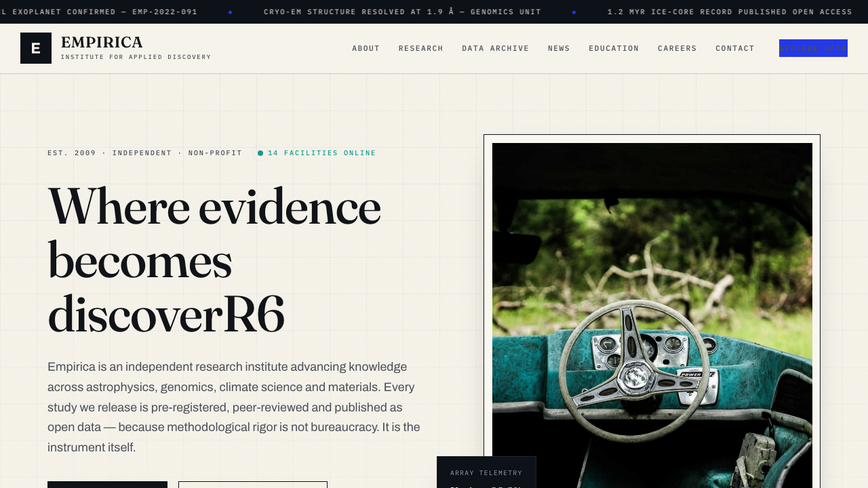Open the Contact nav link
Image resolution: width=868 pixels, height=488 pixels.
tap(735, 48)
